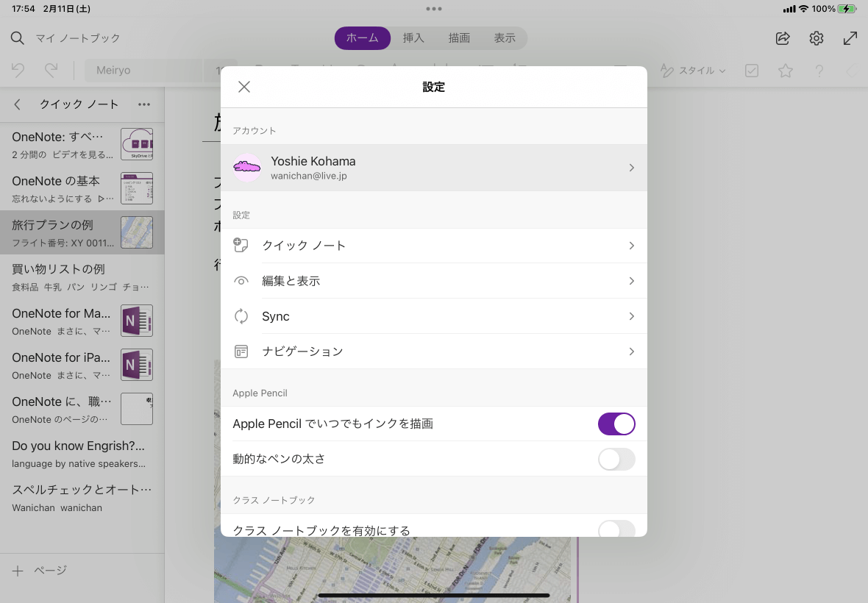Screen dimensions: 868x603
Task: Open the スペルチェックとオート… page
Action: tap(82, 498)
